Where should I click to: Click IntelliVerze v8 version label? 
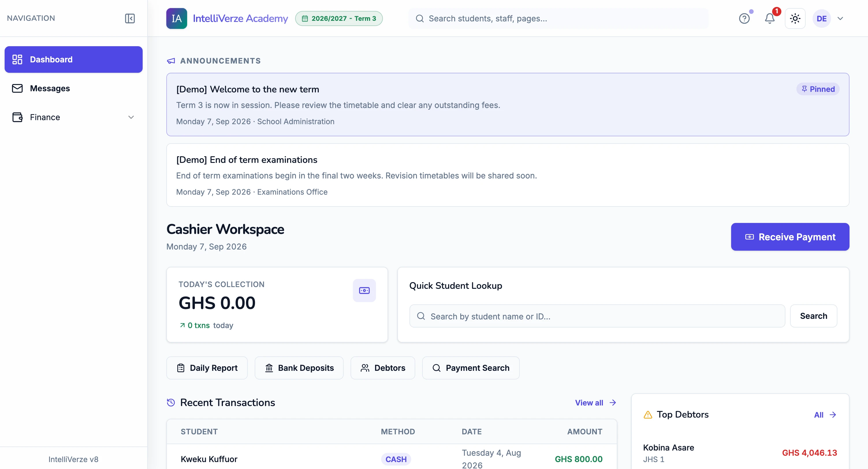point(73,459)
